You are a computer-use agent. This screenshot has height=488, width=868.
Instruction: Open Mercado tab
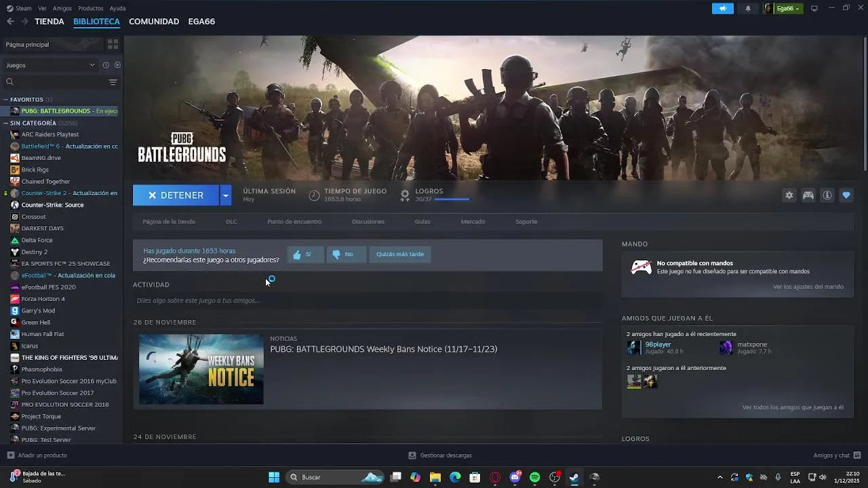(x=473, y=222)
